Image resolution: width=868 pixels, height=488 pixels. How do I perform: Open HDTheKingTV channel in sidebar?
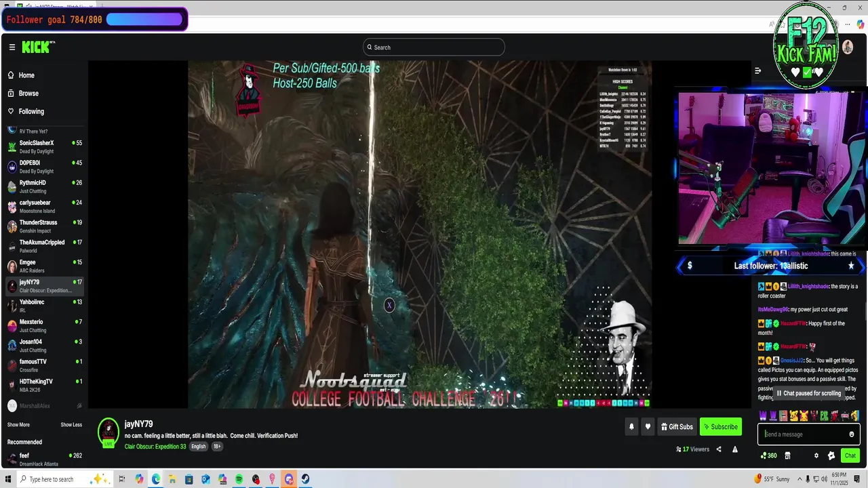pos(45,385)
